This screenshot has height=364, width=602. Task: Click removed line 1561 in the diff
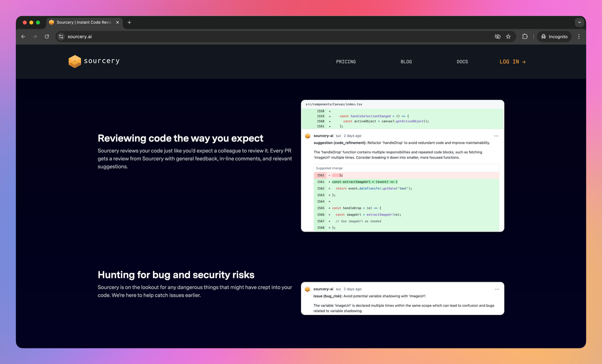point(406,175)
